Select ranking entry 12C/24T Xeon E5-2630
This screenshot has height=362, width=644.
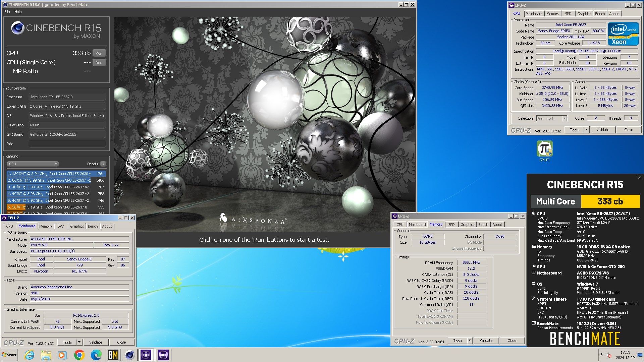[56, 174]
